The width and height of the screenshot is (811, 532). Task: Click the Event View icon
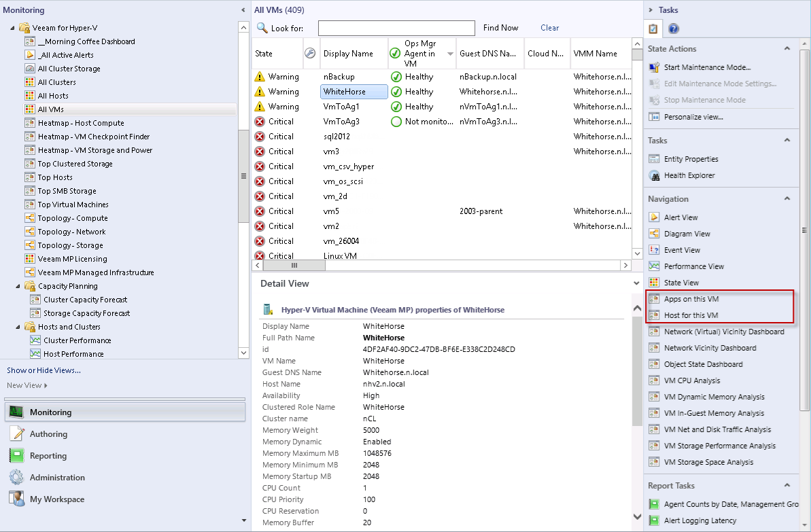tap(654, 250)
